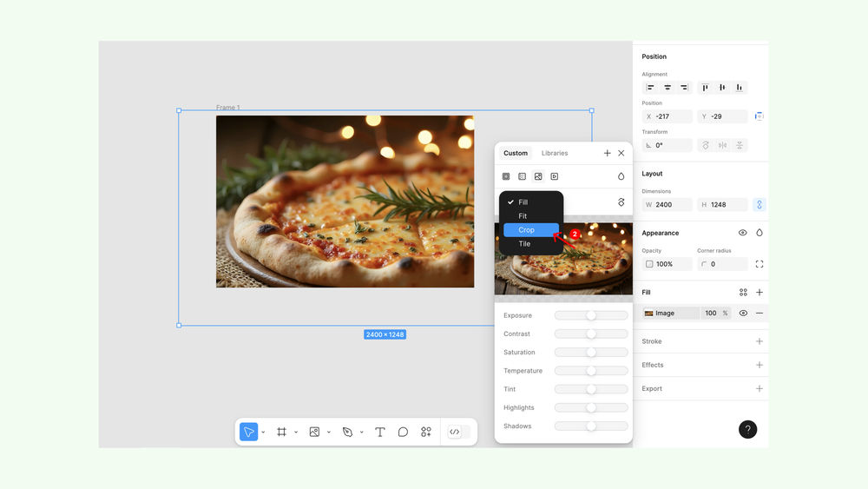
Task: Align bottom icon
Action: click(739, 88)
